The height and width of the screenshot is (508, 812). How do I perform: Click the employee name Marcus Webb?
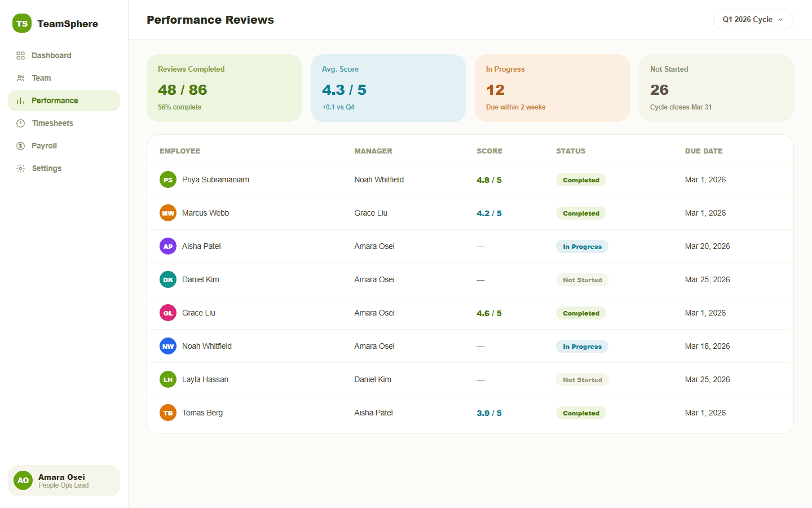pos(205,213)
